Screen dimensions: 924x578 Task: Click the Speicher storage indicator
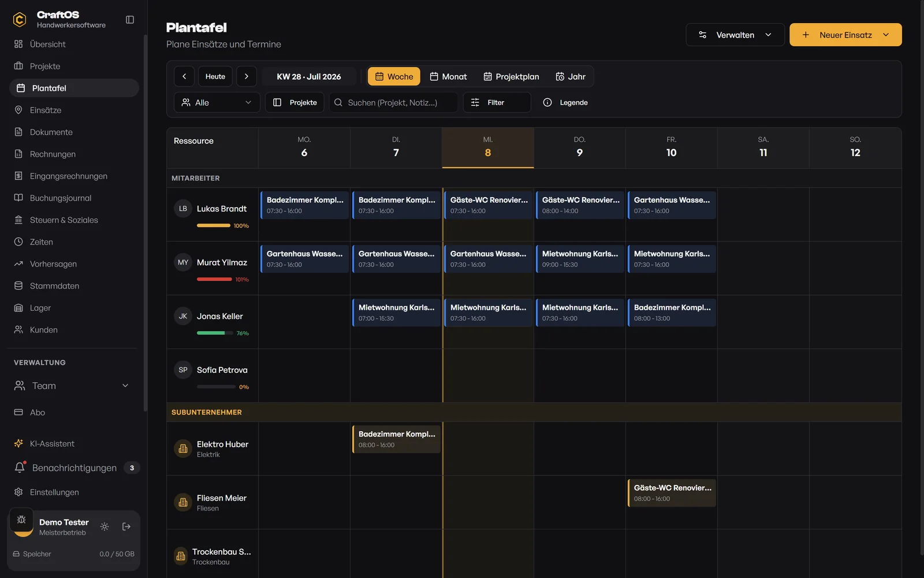[74, 554]
